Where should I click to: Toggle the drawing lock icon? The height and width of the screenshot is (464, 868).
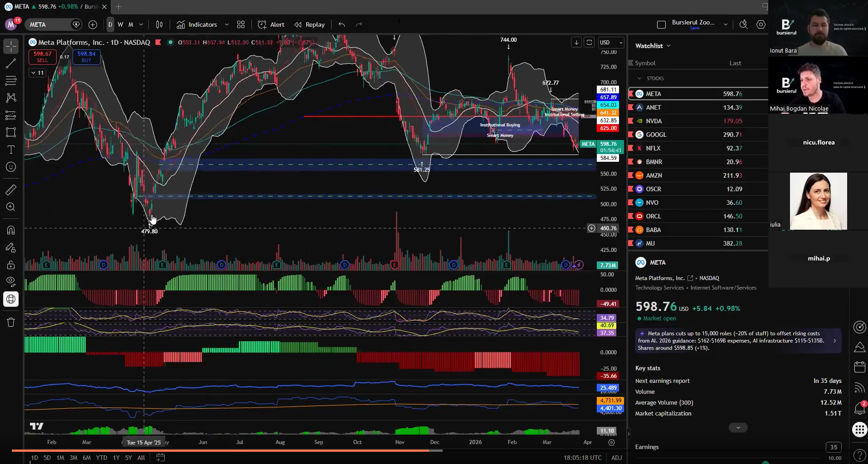[10, 265]
